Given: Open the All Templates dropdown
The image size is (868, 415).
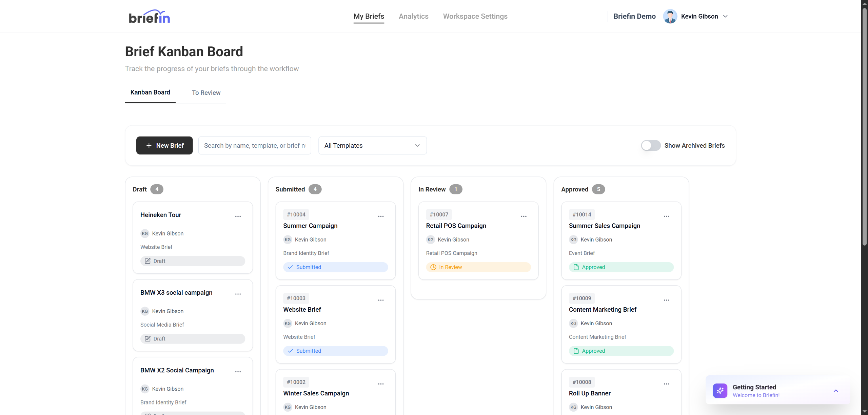Looking at the screenshot, I should [372, 145].
